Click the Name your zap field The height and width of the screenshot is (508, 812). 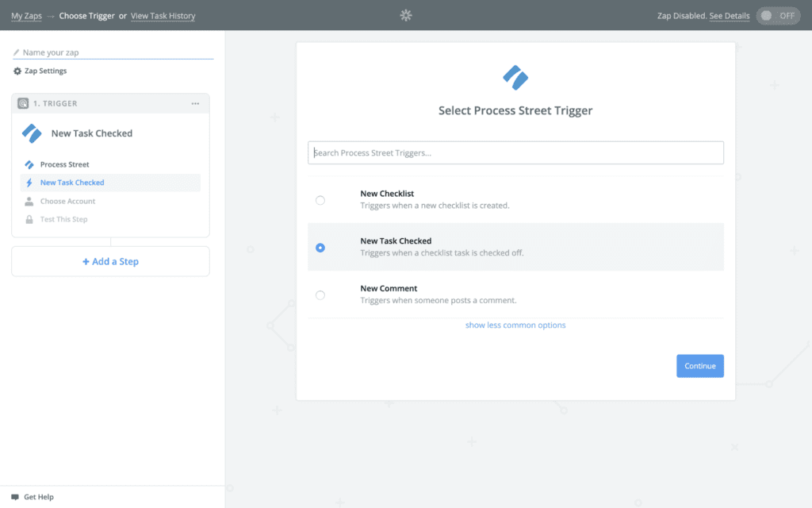[113, 52]
